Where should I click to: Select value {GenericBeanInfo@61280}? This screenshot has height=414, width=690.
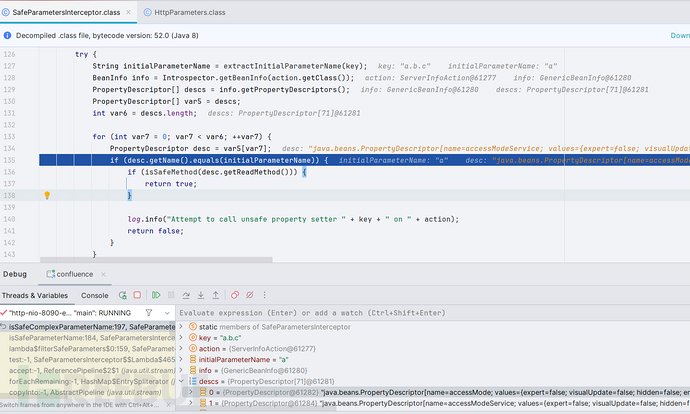pos(264,370)
